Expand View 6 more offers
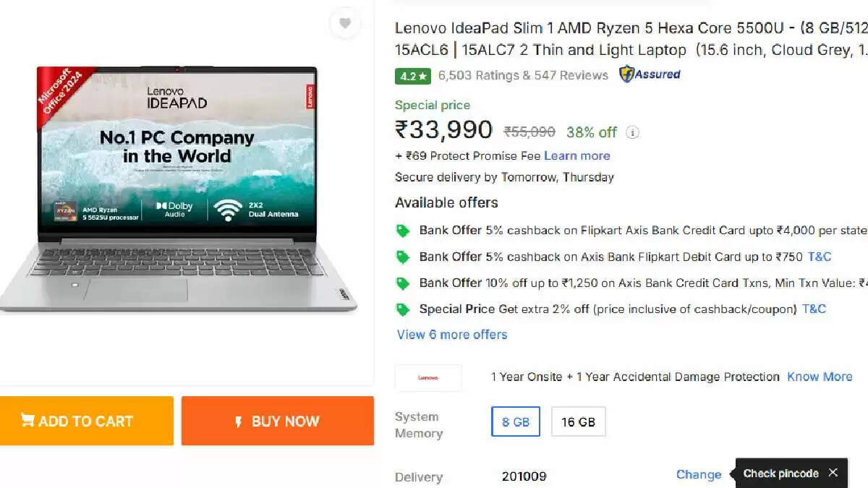The image size is (868, 488). click(x=451, y=334)
